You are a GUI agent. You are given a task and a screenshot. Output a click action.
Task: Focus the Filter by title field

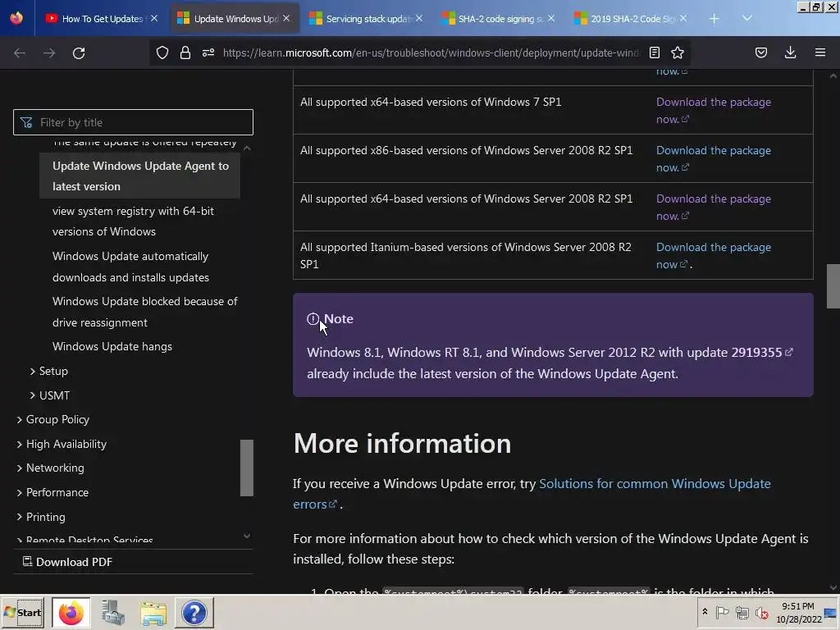[x=133, y=122]
